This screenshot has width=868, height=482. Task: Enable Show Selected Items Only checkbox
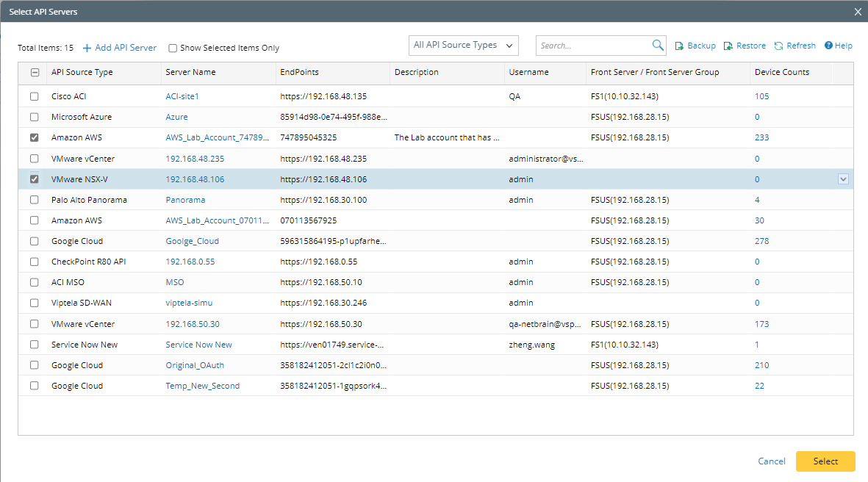pyautogui.click(x=173, y=48)
